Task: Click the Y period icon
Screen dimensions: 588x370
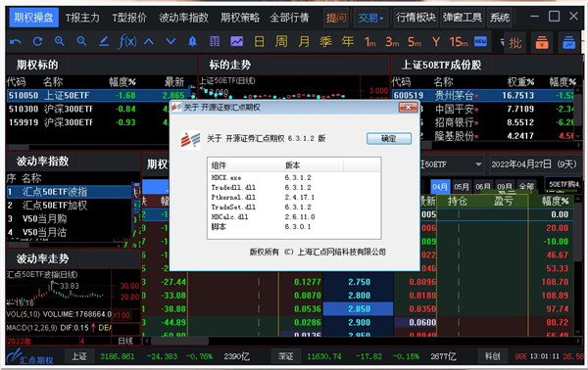Action: pos(436,41)
